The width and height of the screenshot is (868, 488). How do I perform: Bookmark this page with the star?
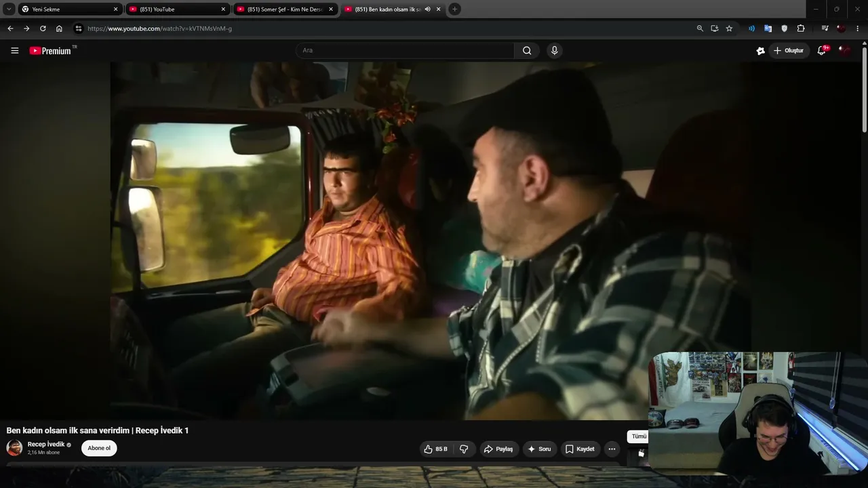[x=729, y=28]
